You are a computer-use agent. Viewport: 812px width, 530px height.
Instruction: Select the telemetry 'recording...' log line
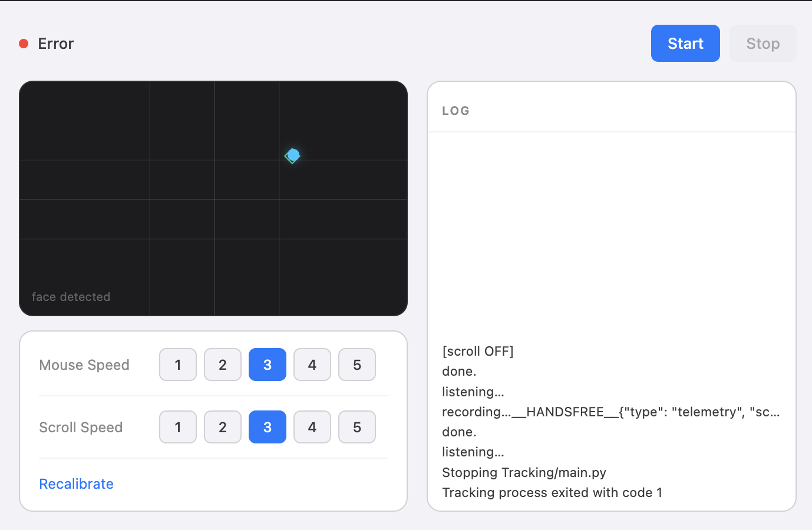pos(611,412)
